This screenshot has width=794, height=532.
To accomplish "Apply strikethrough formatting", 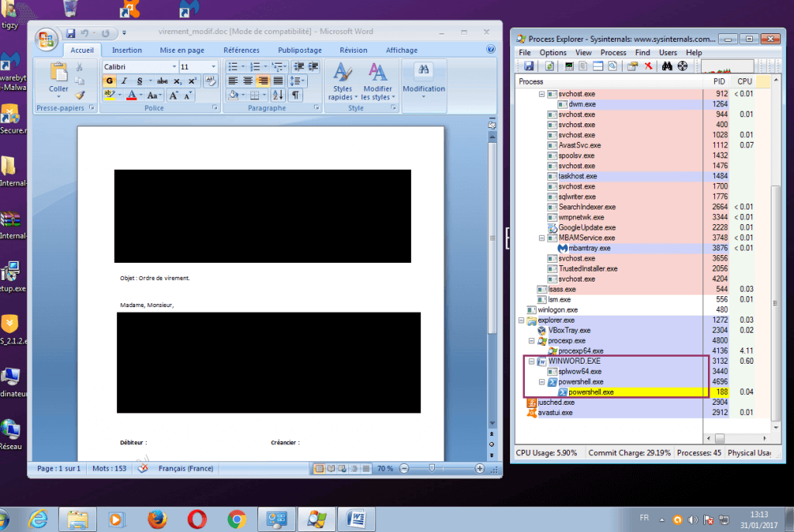I will click(163, 81).
